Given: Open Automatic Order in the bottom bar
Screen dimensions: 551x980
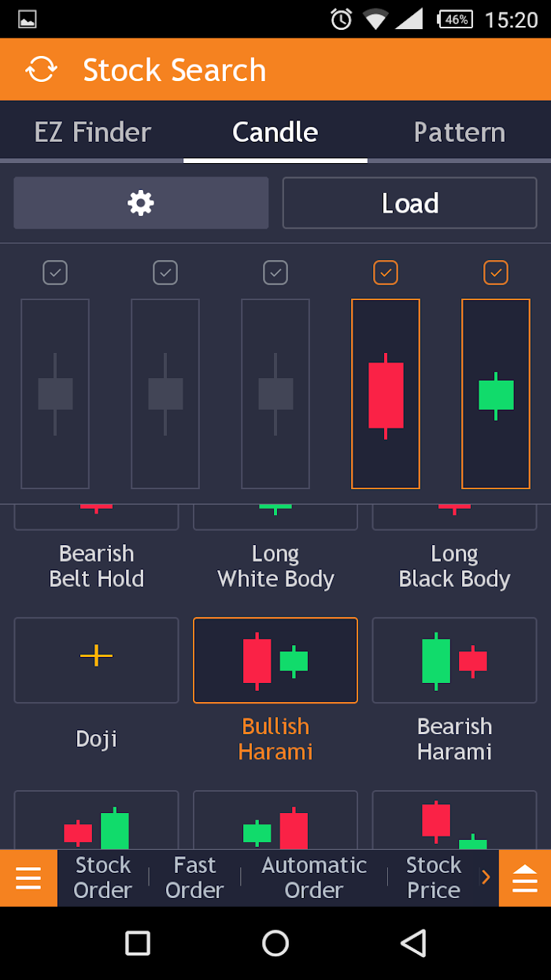Looking at the screenshot, I should pos(314,878).
